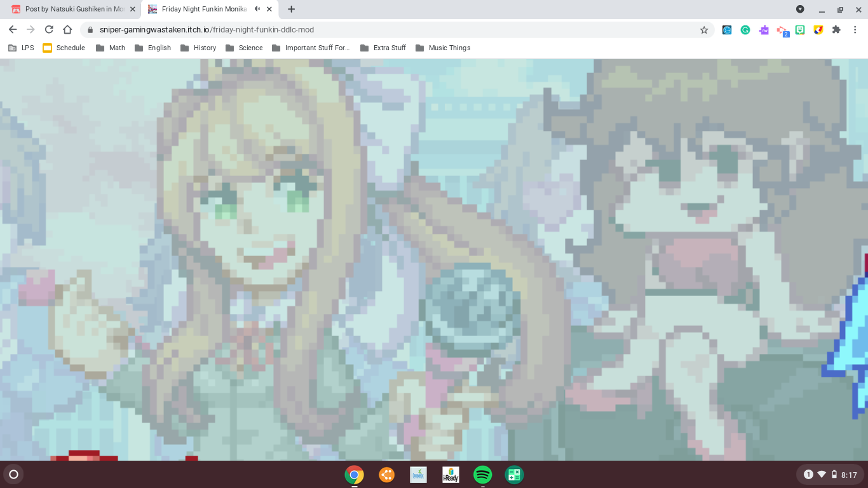Open the Extensions puzzle piece menu

(836, 30)
